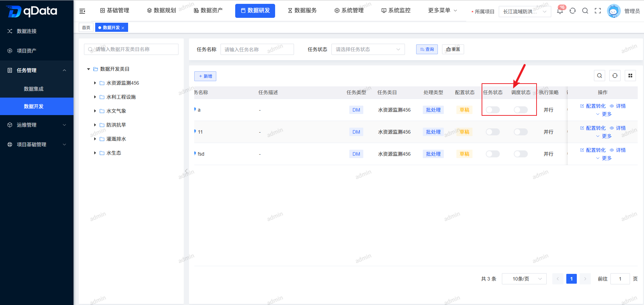The image size is (644, 305).
Task: Click table refresh icon button
Action: tap(615, 76)
